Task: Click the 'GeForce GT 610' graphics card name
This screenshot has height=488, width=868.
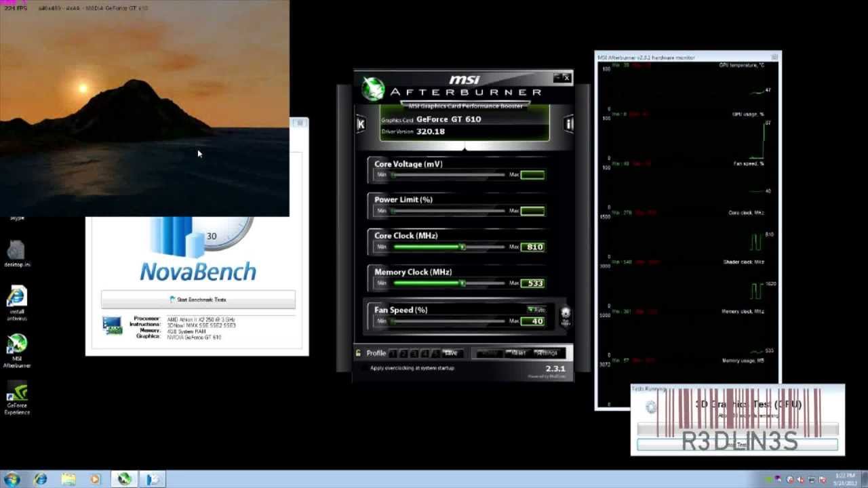Action: 449,119
